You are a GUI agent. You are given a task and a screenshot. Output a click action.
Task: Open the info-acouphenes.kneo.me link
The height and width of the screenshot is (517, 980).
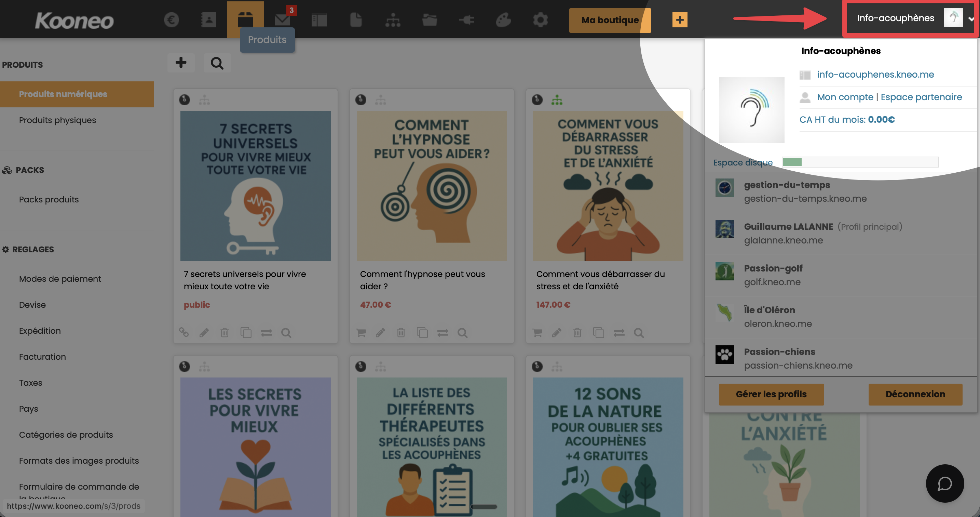(x=875, y=75)
